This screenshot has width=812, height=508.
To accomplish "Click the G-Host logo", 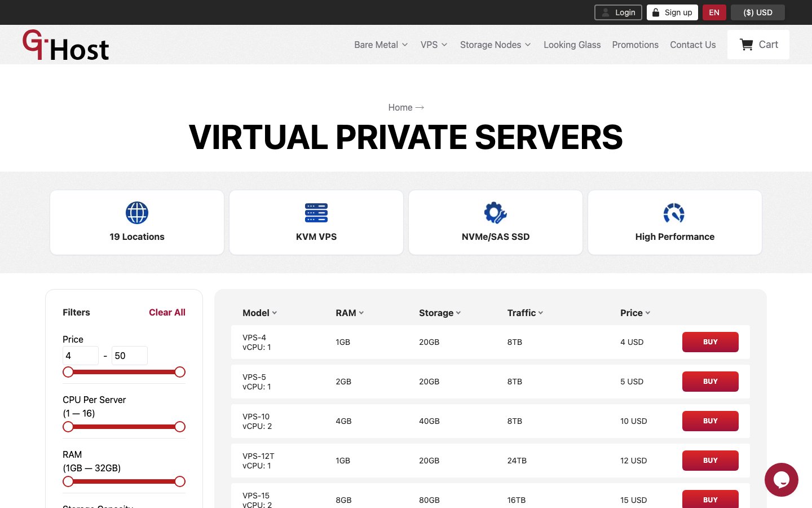I will click(66, 45).
